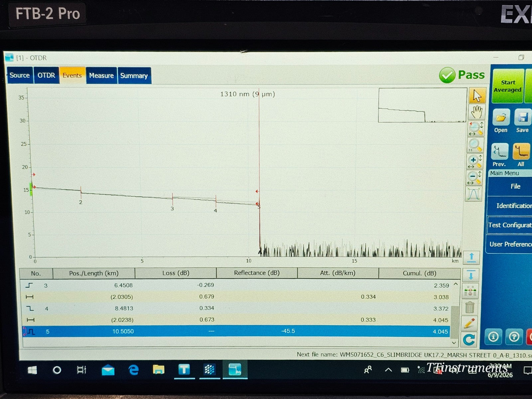
Task: Open the Windows Start menu
Action: [32, 370]
